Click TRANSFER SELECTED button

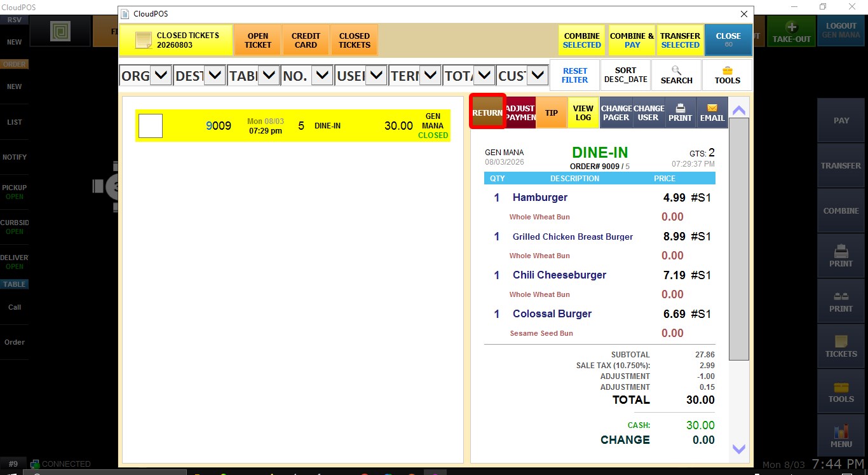pyautogui.click(x=680, y=40)
